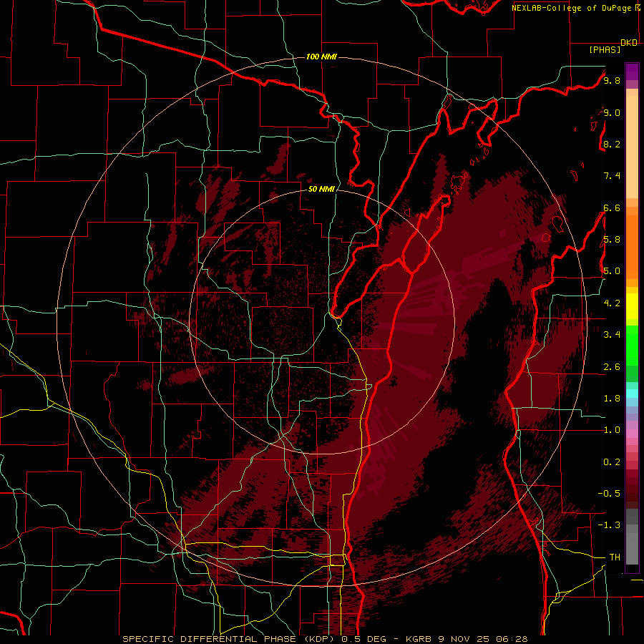
Task: Pick the cyan segment of the color bar
Action: [632, 394]
